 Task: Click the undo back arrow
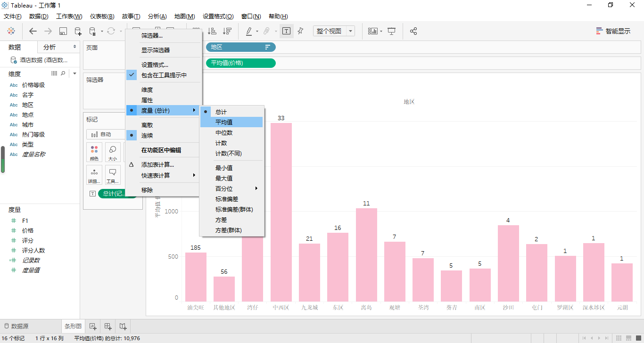pyautogui.click(x=33, y=31)
